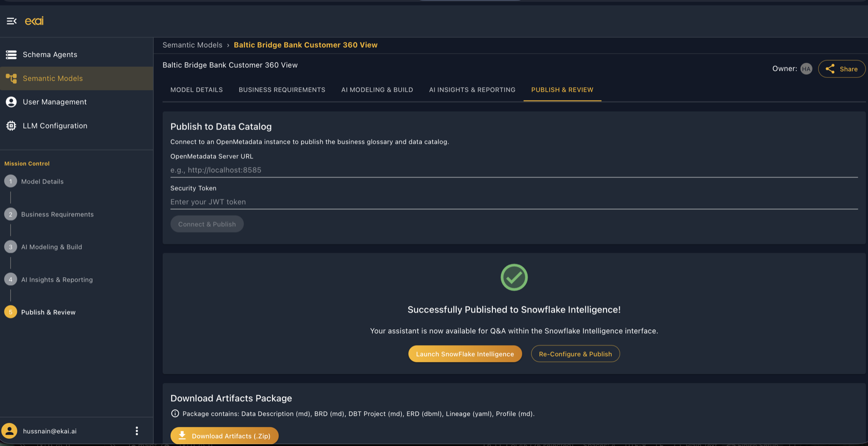Click the ekai logo

coord(34,21)
